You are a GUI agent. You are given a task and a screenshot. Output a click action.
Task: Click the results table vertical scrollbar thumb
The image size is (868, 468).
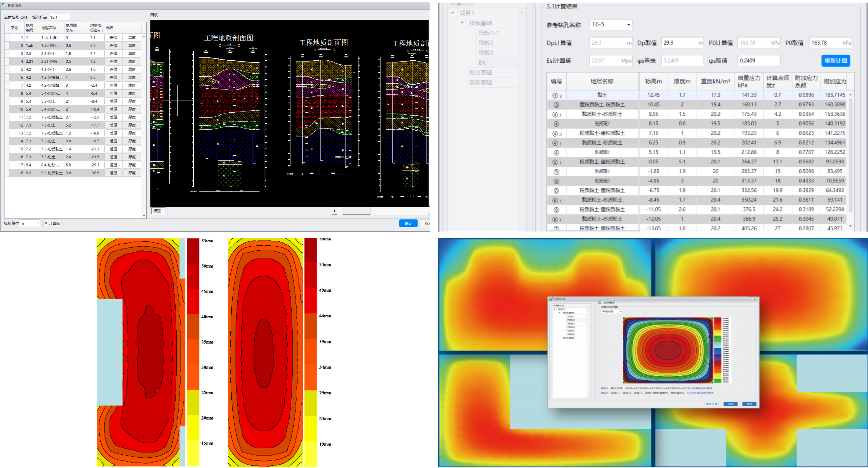[850, 155]
